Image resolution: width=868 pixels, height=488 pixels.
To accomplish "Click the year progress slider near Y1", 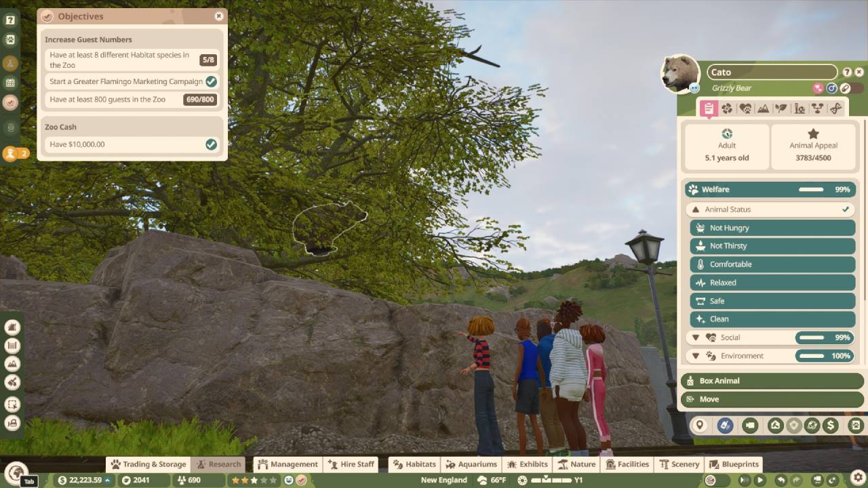I will (551, 481).
